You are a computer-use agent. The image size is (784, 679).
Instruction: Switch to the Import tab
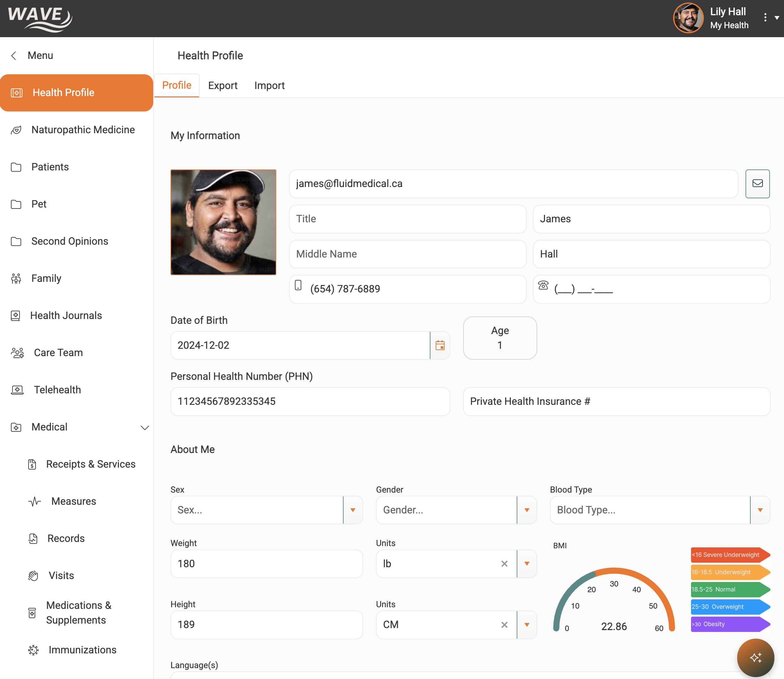[x=269, y=86]
